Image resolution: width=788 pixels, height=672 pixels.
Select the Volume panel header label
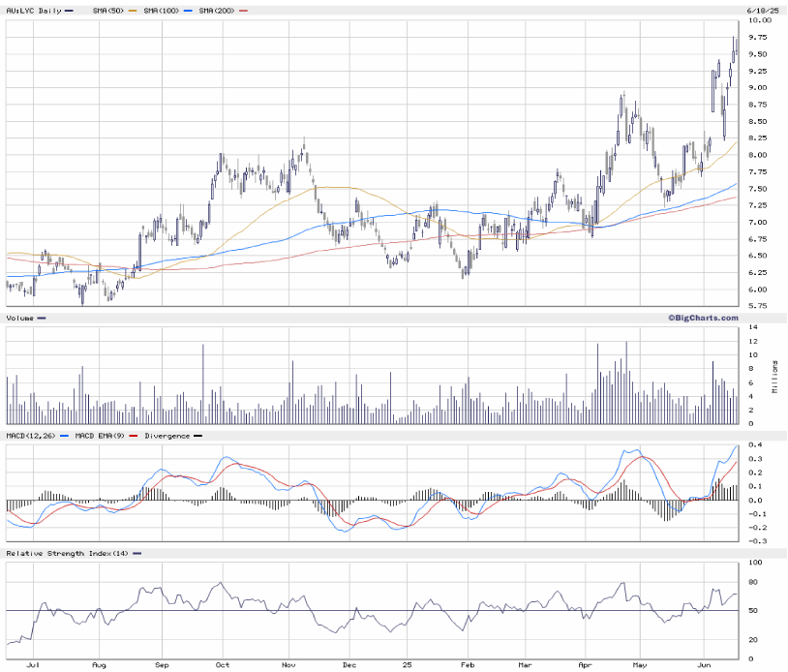tap(21, 318)
